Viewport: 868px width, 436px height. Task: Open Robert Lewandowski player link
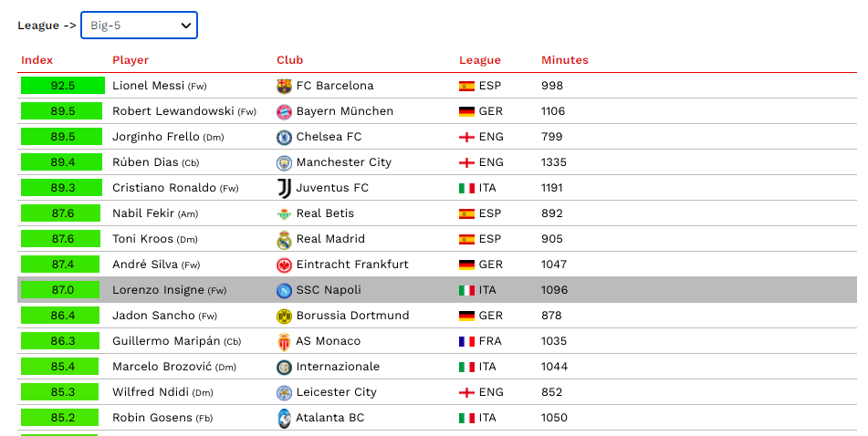[173, 110]
